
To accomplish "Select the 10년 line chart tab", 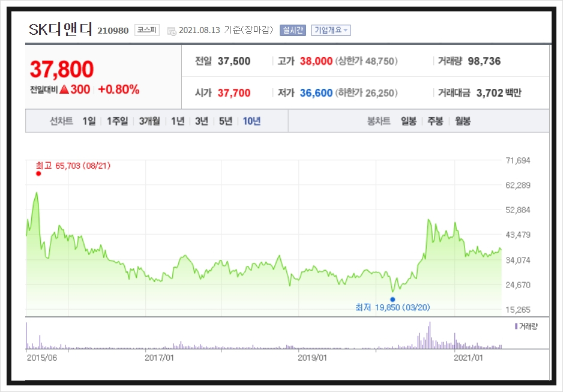I will [x=251, y=121].
